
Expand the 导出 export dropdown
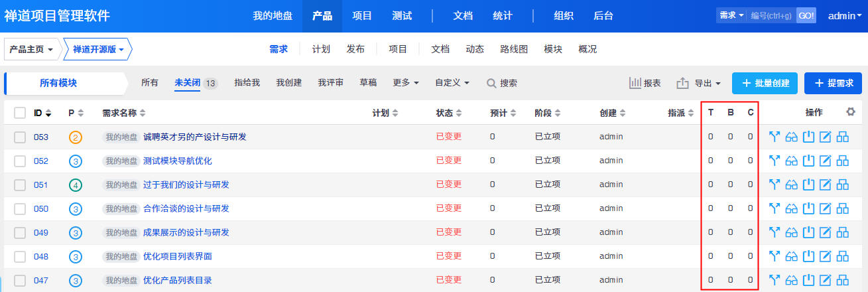coord(699,84)
